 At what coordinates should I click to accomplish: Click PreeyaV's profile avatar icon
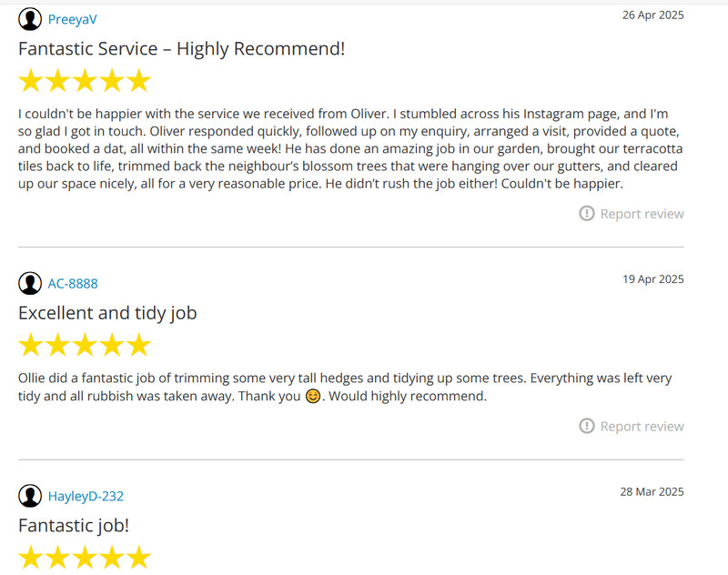[30, 19]
